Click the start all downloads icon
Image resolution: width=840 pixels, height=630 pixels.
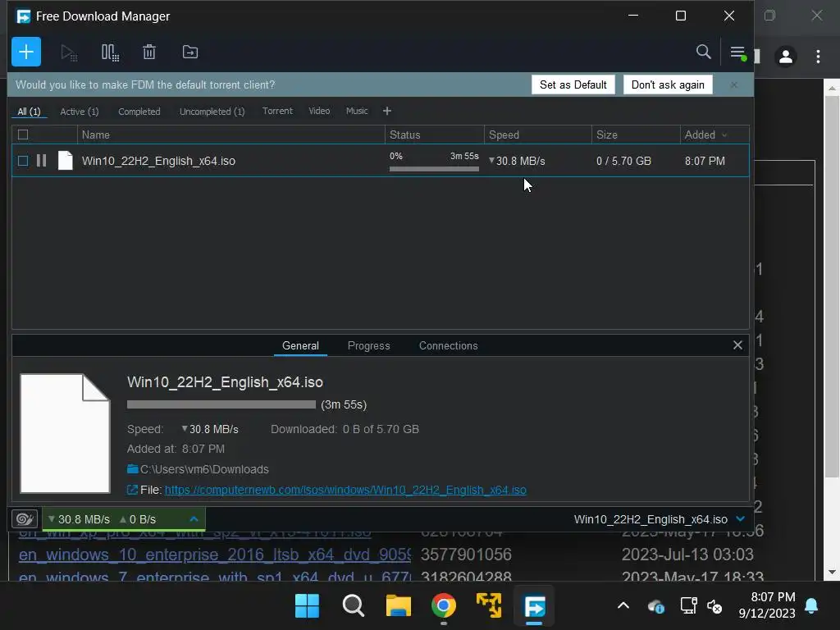(69, 52)
